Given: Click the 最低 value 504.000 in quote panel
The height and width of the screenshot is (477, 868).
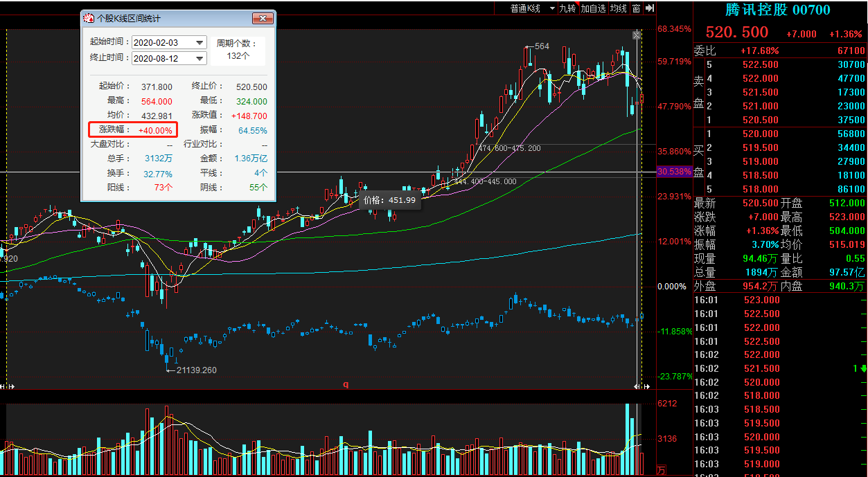Looking at the screenshot, I should [x=847, y=231].
